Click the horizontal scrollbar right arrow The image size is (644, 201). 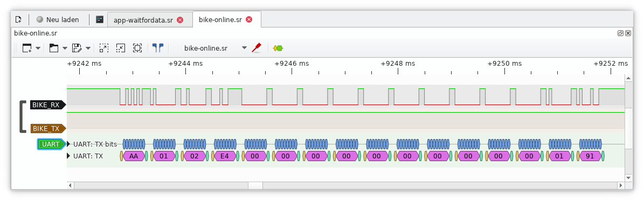(x=621, y=185)
